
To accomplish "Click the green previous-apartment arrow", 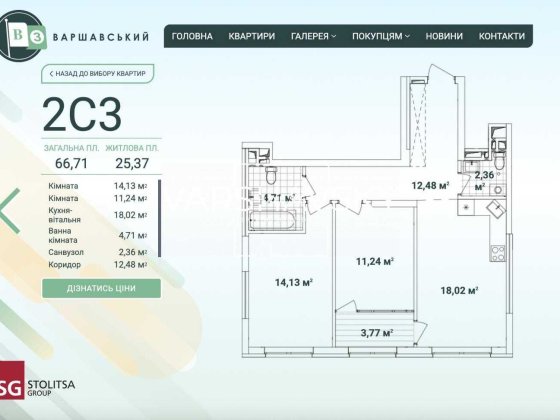I will [9, 211].
